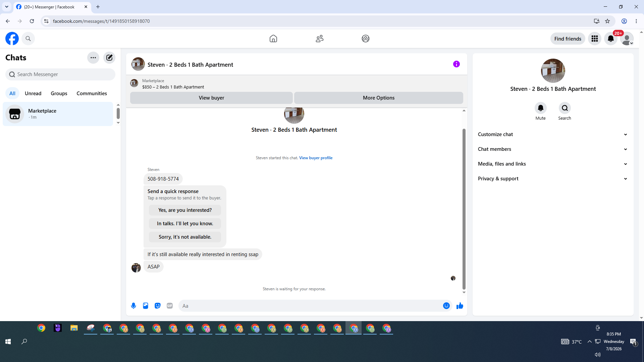Choose a GIF with the GIF icon
Screen dimensions: 644x362
[x=170, y=306]
